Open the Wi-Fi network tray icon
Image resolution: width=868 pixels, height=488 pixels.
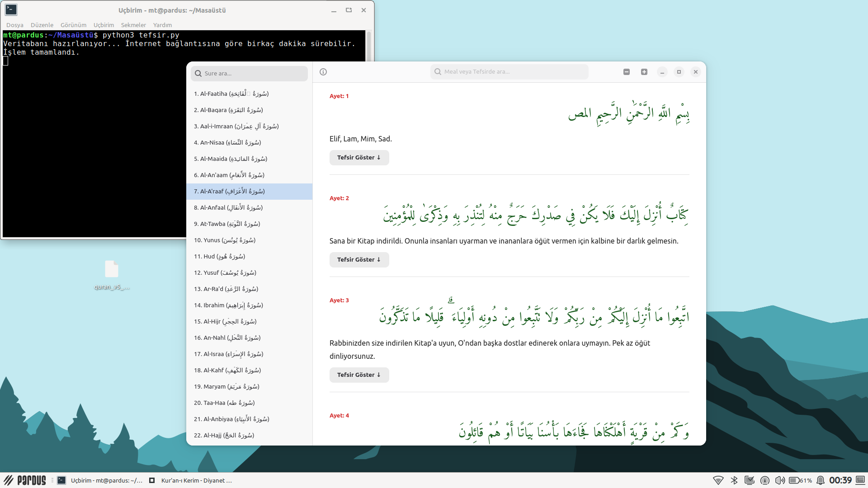point(718,480)
